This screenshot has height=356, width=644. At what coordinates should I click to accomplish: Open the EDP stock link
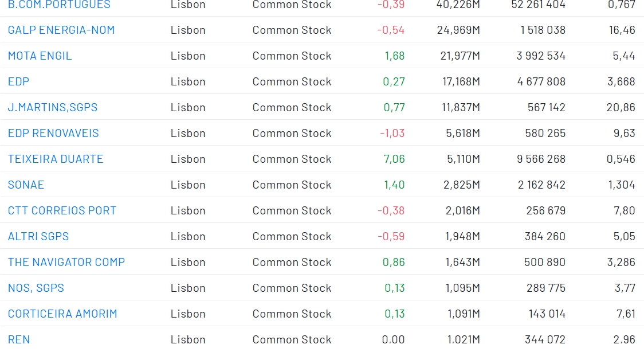(18, 81)
